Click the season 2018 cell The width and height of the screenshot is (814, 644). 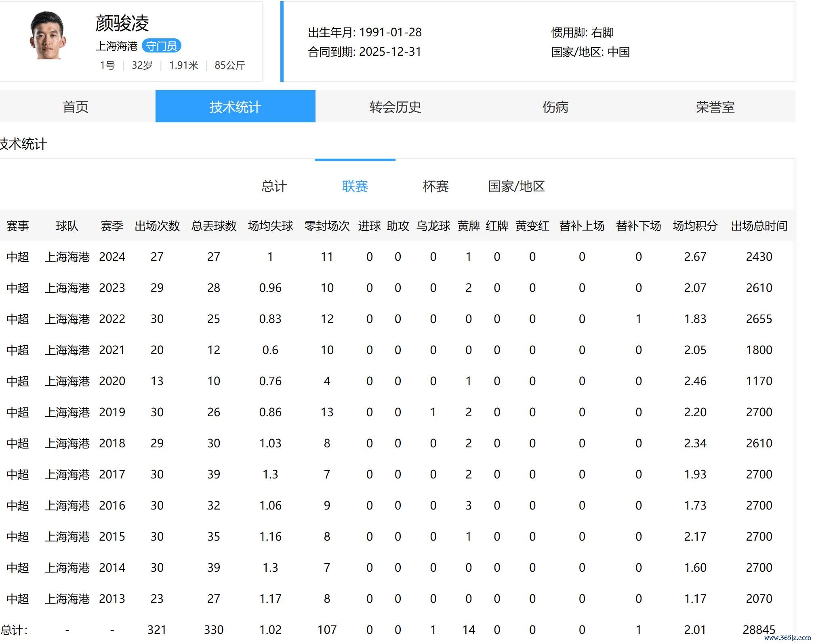pyautogui.click(x=112, y=443)
